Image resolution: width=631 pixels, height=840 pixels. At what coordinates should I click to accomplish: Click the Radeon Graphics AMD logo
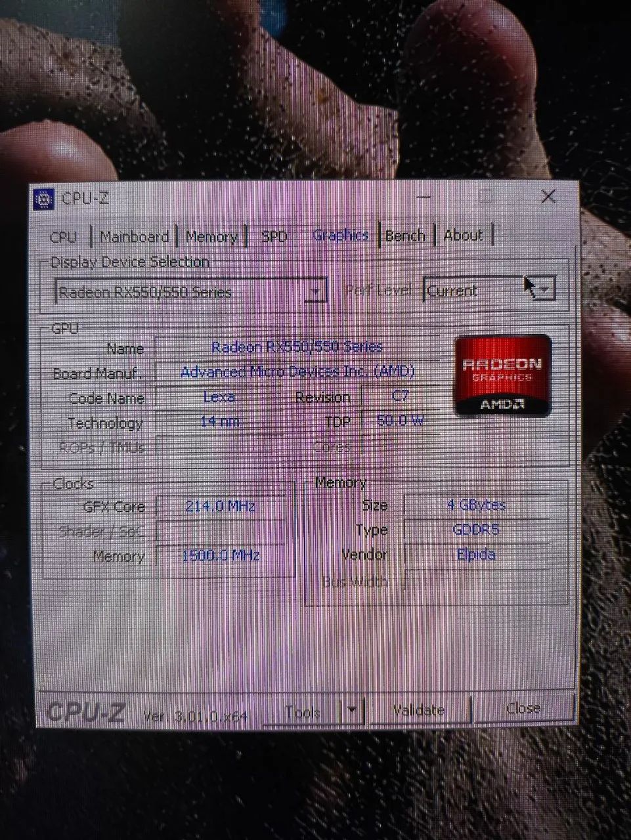tap(502, 376)
